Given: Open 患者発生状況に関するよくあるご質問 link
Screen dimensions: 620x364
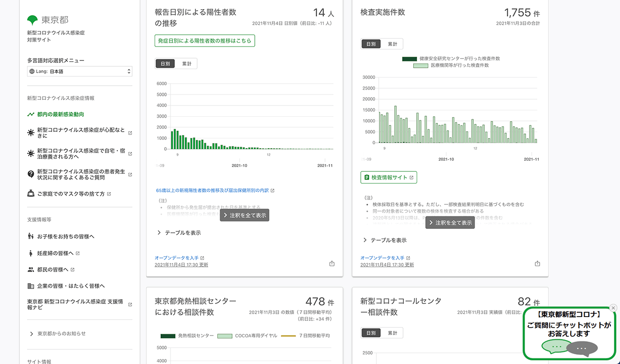Looking at the screenshot, I should [x=81, y=175].
